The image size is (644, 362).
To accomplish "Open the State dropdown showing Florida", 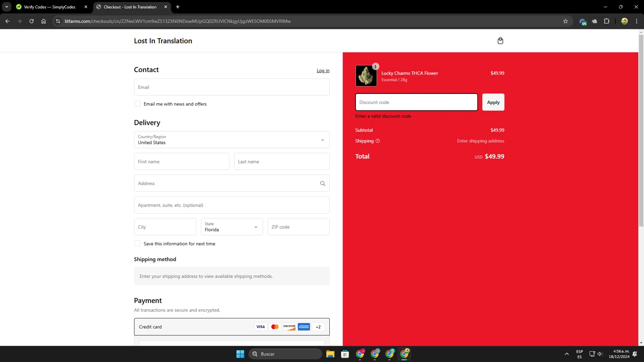I will pos(232,227).
